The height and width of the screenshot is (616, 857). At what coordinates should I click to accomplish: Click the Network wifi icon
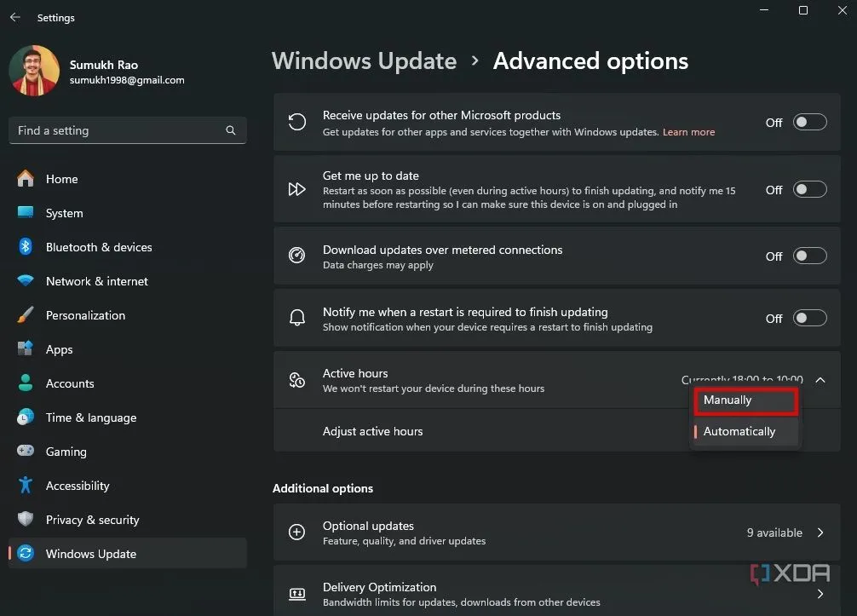coord(26,281)
